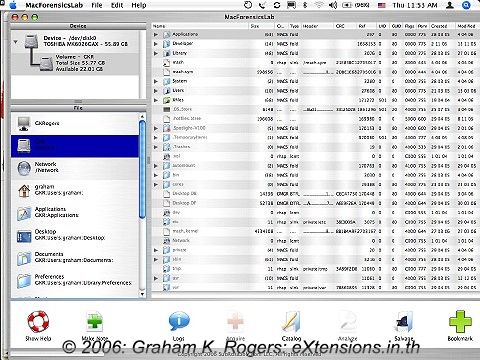Expand the .Spotlight-V100 folder row
The width and height of the screenshot is (480, 360).
point(156,128)
